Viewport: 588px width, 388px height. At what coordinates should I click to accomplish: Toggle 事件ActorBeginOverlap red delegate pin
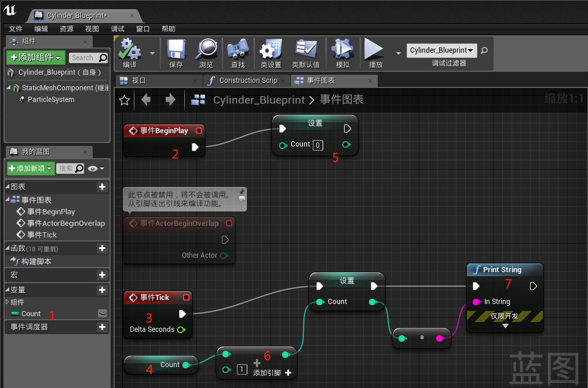pyautogui.click(x=229, y=224)
